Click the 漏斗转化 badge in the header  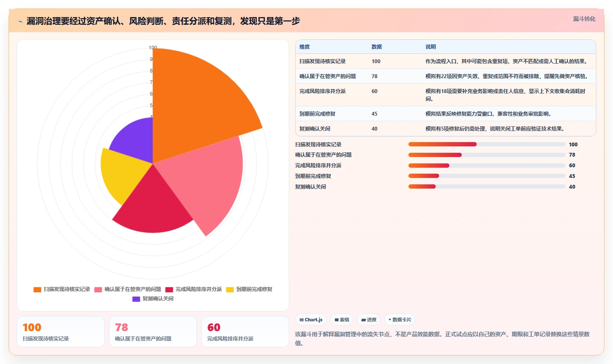coord(584,19)
